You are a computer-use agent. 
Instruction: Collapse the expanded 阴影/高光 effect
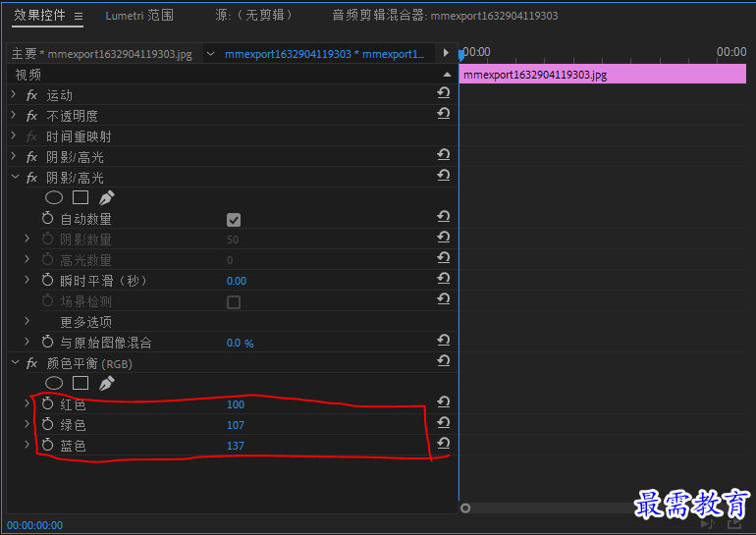pyautogui.click(x=15, y=177)
